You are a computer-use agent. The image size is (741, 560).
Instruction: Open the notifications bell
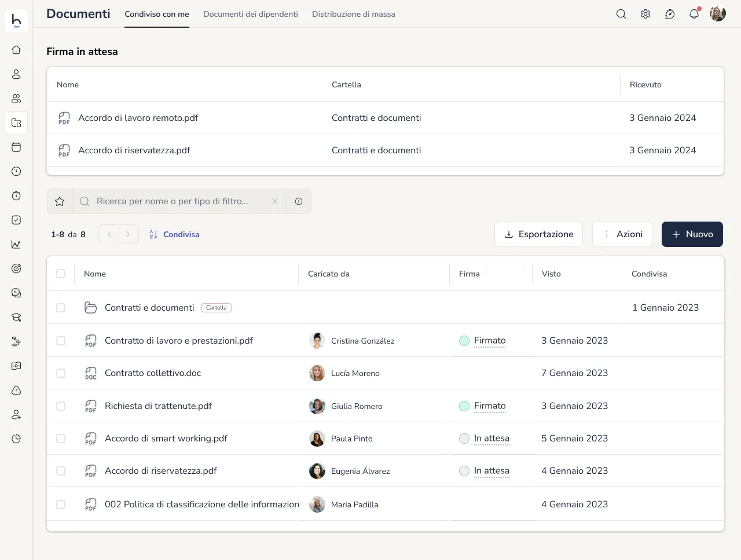pyautogui.click(x=694, y=14)
